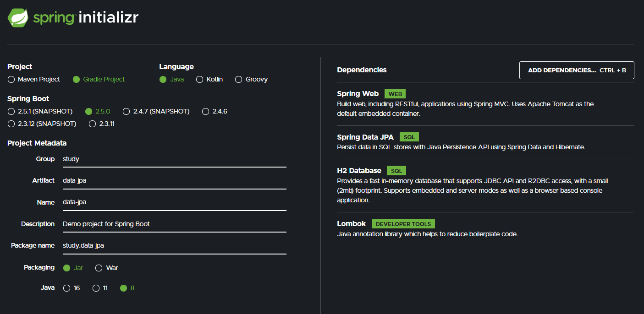Viewport: 644px width, 314px height.
Task: Pick Java version 11
Action: click(100, 288)
